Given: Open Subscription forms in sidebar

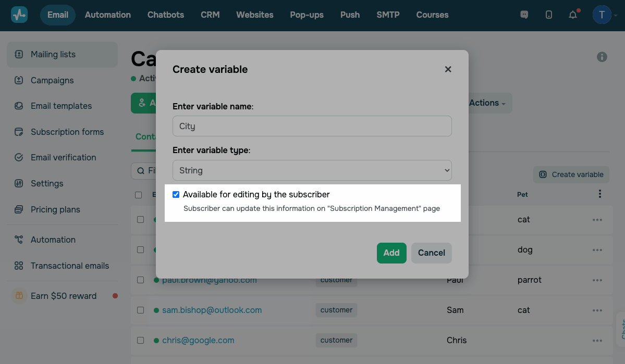Looking at the screenshot, I should click(x=67, y=132).
